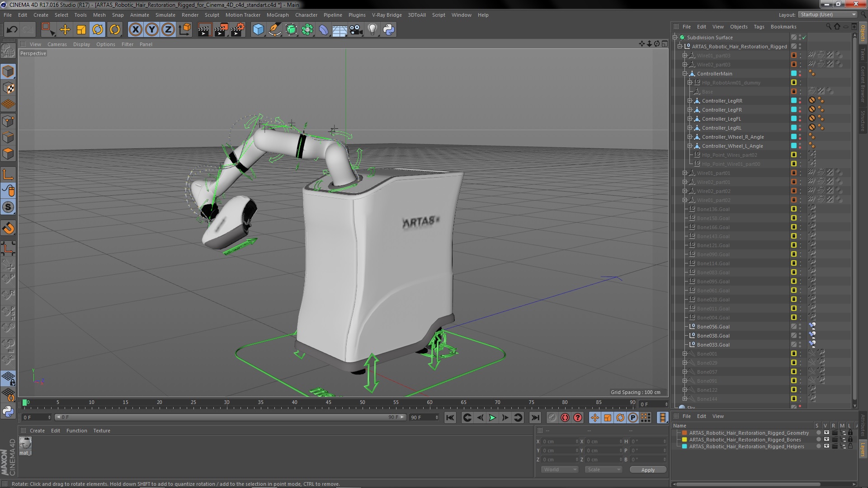Click the Coordinate System icon
The height and width of the screenshot is (488, 868).
coord(184,30)
